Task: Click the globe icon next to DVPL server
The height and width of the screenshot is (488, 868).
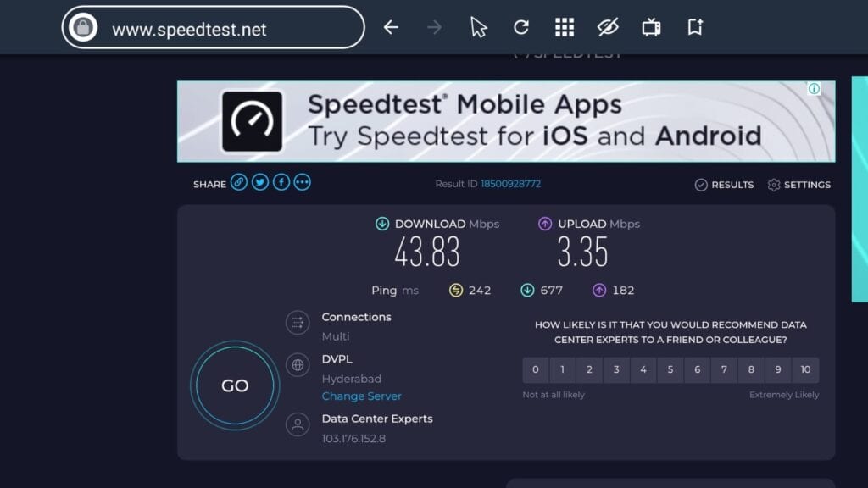Action: click(x=298, y=366)
